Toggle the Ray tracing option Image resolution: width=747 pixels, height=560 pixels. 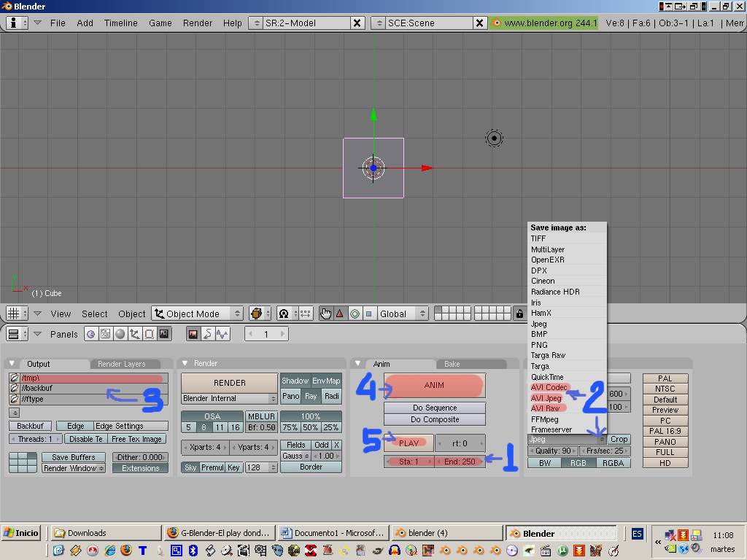point(311,396)
